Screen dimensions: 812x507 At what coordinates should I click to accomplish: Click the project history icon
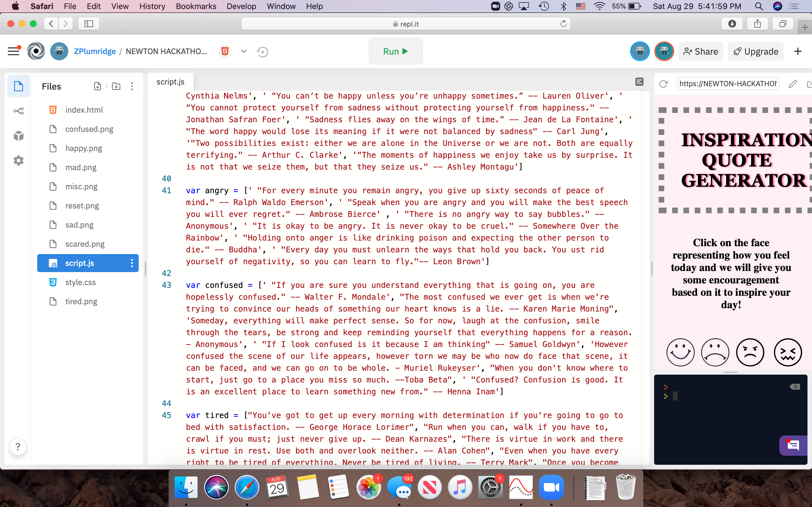point(262,52)
